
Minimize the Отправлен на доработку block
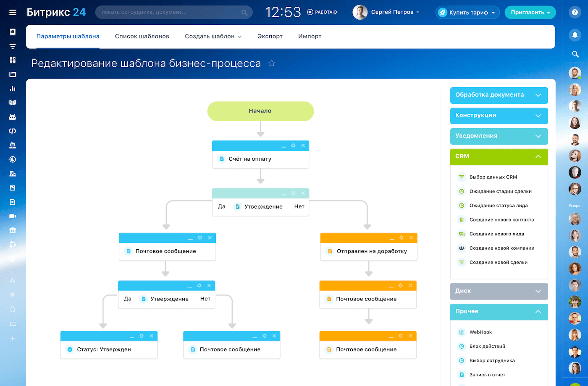coord(391,238)
